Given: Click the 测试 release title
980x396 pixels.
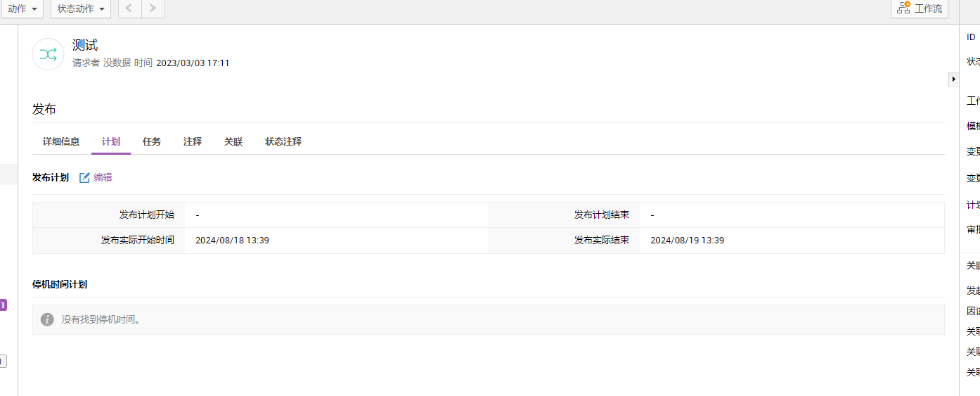Looking at the screenshot, I should pos(85,45).
